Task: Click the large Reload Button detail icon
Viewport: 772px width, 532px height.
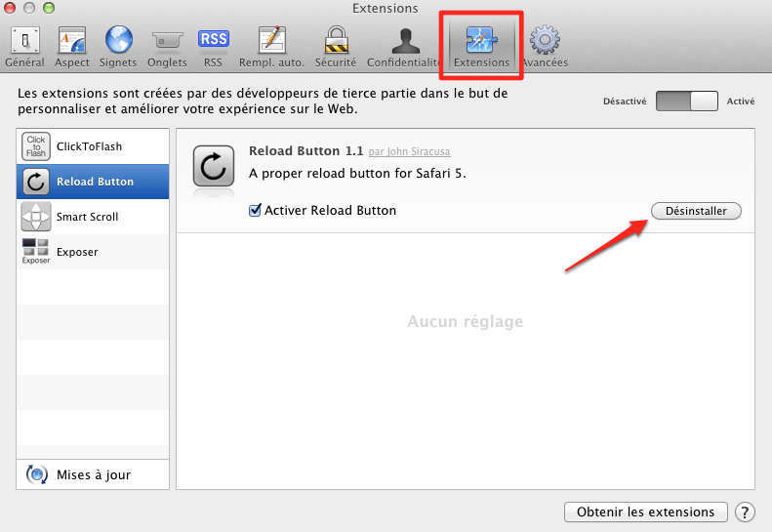Action: click(213, 166)
